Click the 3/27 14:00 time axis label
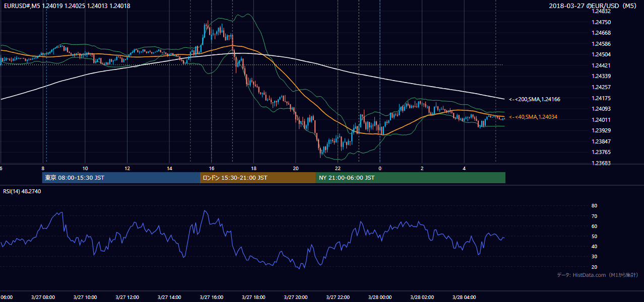Image resolution: width=644 pixels, height=302 pixels. pos(169,297)
